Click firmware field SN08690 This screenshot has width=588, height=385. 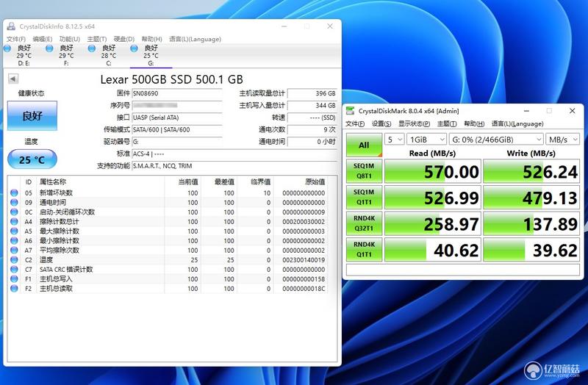tap(177, 93)
